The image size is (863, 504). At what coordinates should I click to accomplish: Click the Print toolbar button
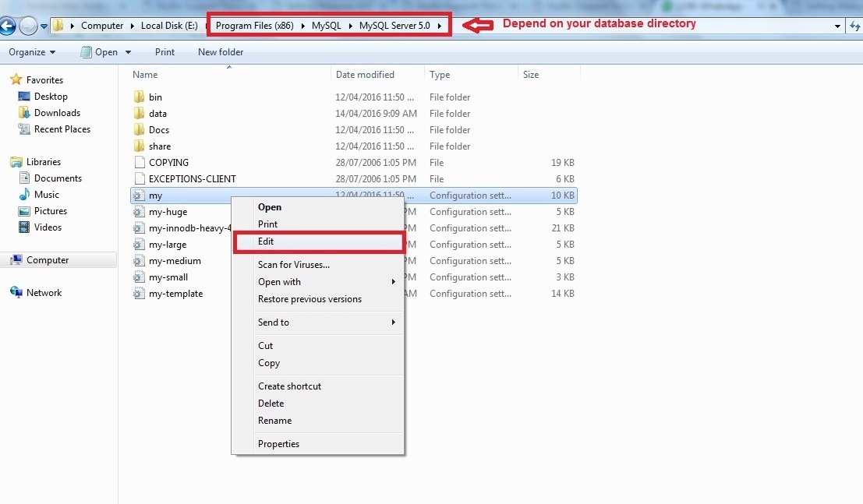coord(164,52)
